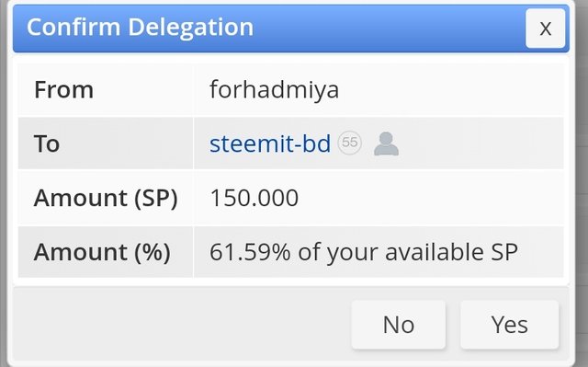Confirm delegation with the Yes button
Image resolution: width=588 pixels, height=367 pixels.
point(510,325)
